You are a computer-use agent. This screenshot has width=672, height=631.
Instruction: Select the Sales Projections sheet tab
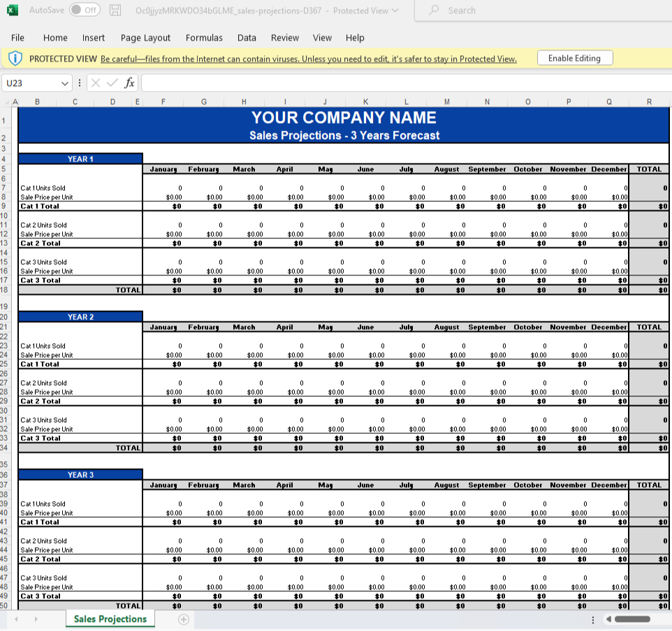pos(110,619)
